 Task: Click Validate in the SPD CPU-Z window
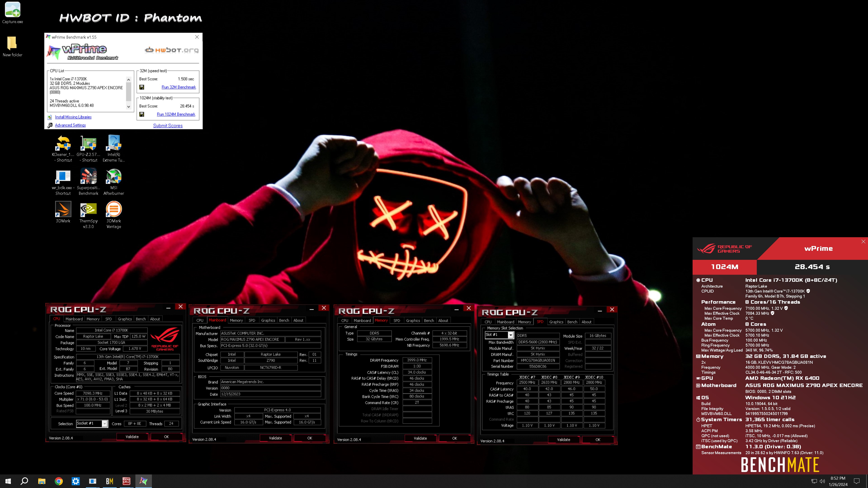pos(564,440)
